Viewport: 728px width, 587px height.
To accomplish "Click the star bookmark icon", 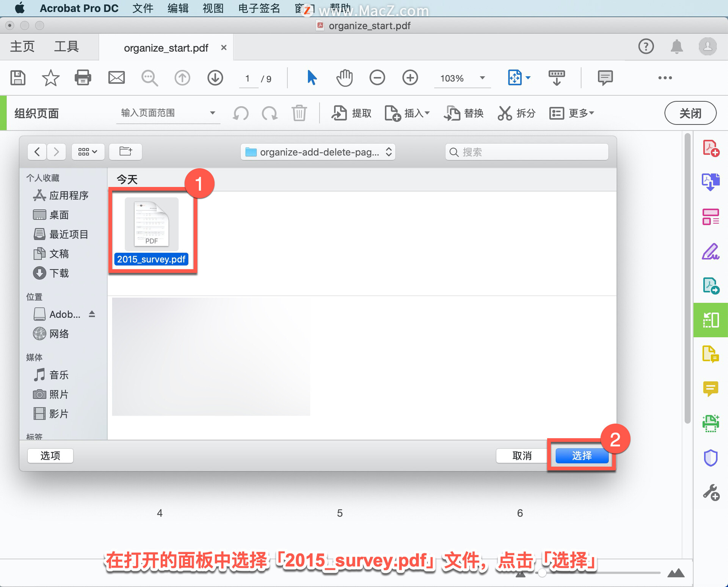I will coord(50,78).
